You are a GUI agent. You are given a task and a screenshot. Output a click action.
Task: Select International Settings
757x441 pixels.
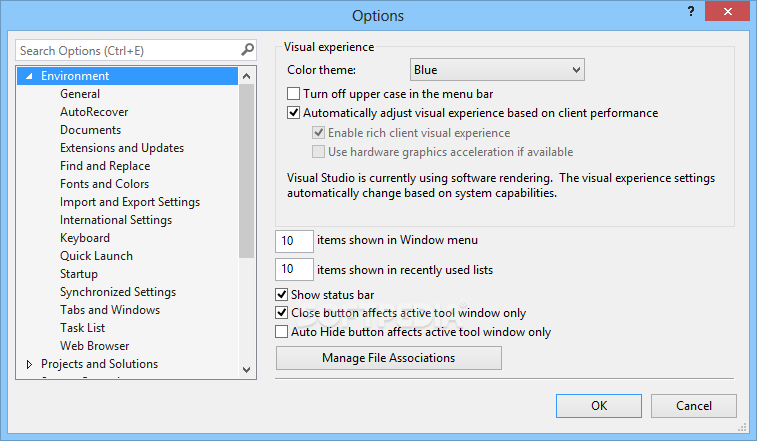pos(116,219)
